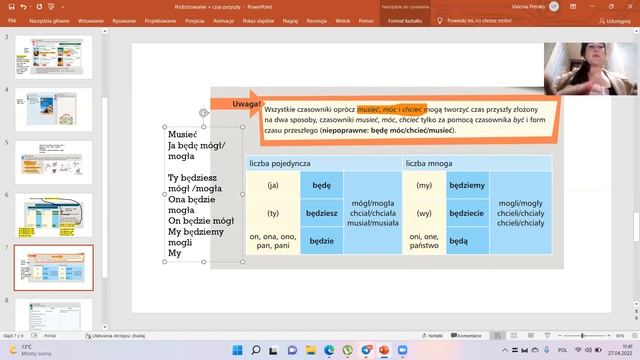Switch to the Projektowanie tab

[160, 20]
